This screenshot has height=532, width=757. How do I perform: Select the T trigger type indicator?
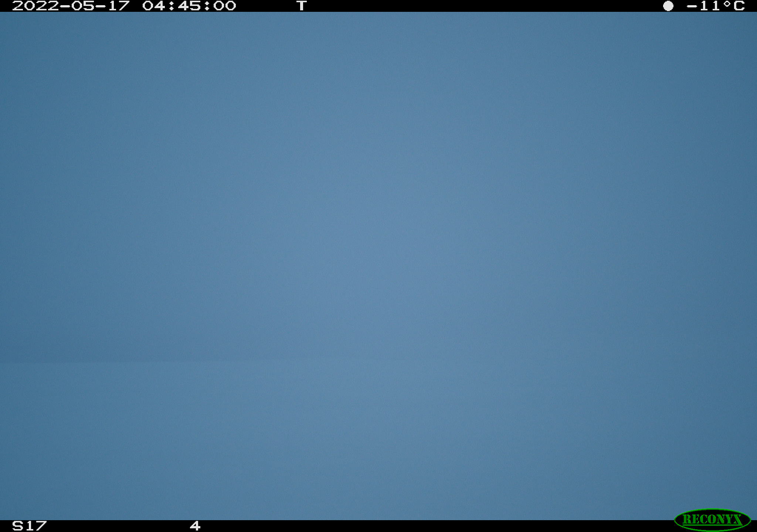pyautogui.click(x=302, y=6)
